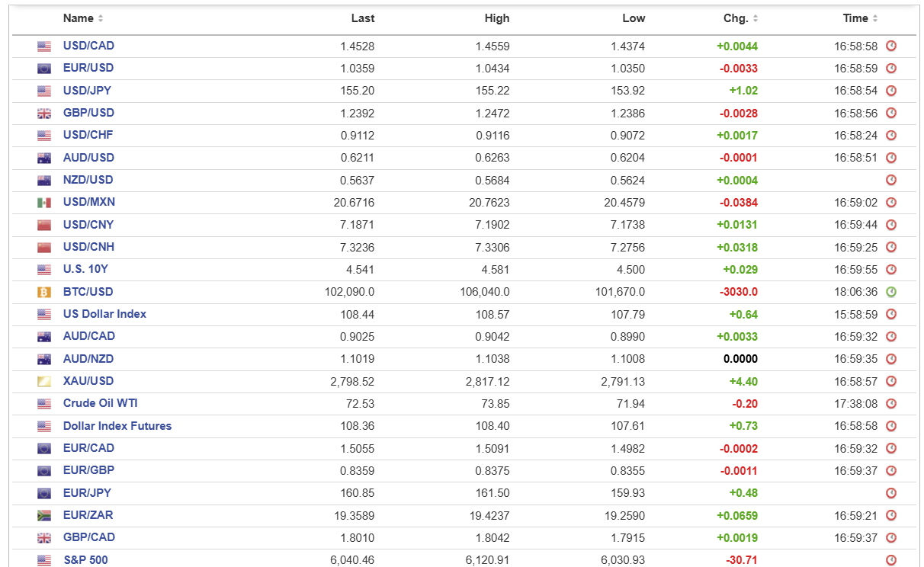Click the Mexican flag next to USD/MXN

(44, 203)
